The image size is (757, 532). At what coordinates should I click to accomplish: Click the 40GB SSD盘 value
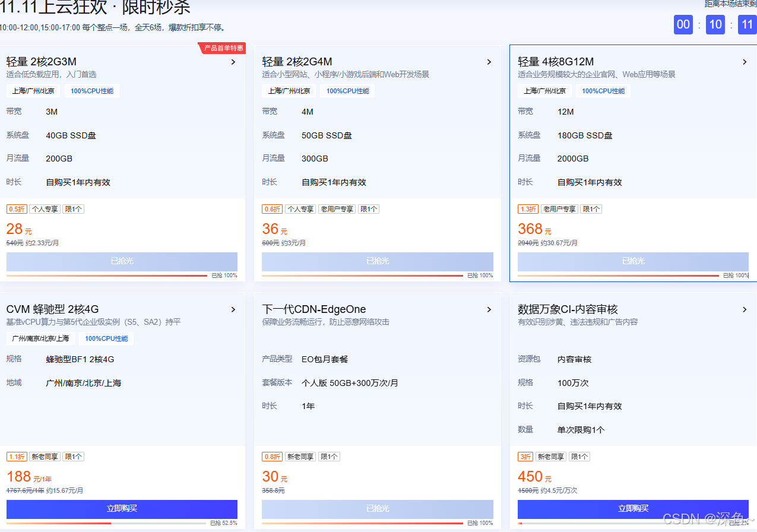tap(71, 135)
